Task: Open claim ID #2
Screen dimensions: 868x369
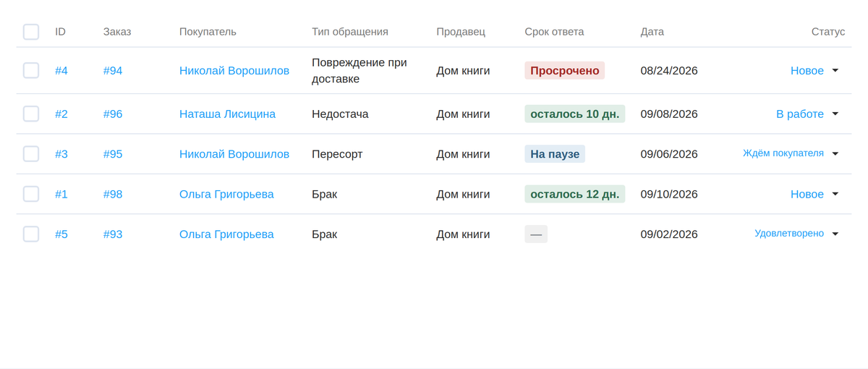Action: (x=61, y=114)
